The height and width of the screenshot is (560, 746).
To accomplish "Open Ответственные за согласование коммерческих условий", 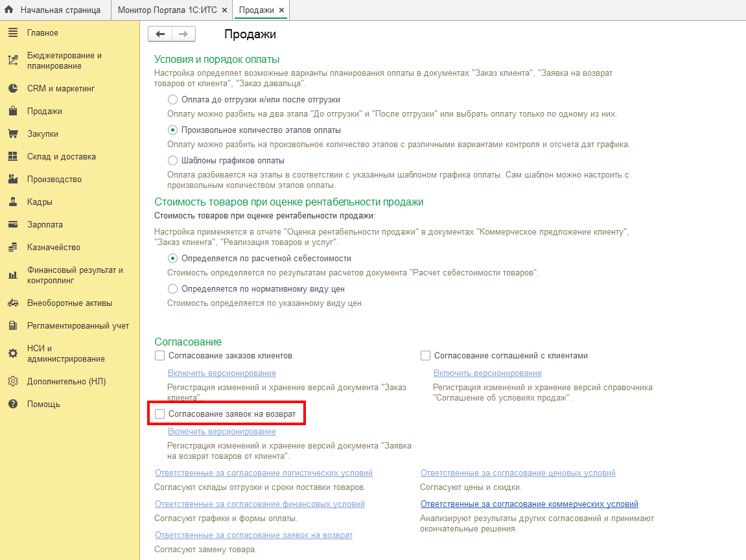I will pyautogui.click(x=530, y=504).
